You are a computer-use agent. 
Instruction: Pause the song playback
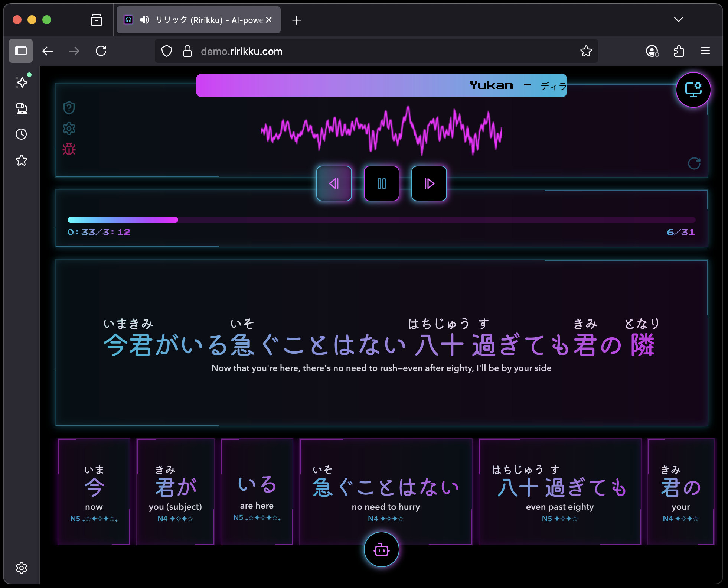coord(381,183)
